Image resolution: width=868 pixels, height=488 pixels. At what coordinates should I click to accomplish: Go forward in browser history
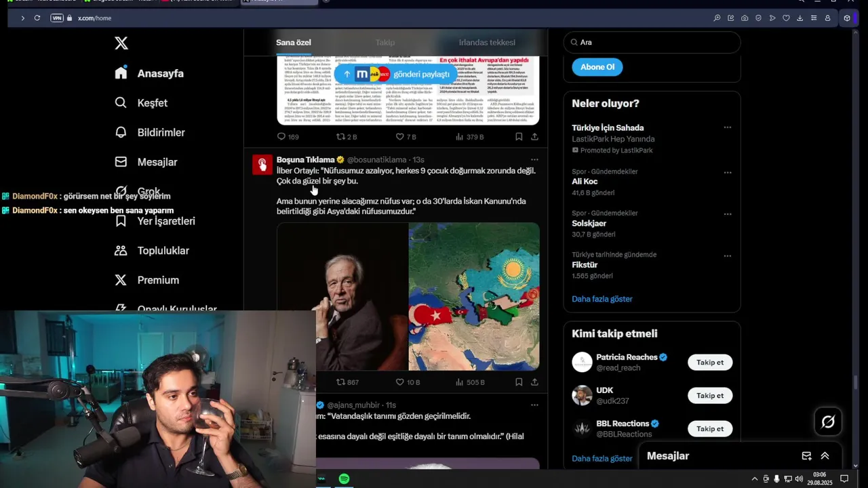[22, 18]
